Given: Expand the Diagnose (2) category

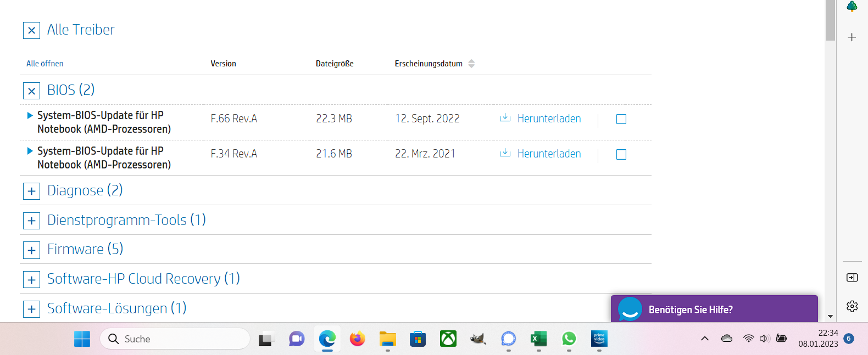Looking at the screenshot, I should click(31, 191).
